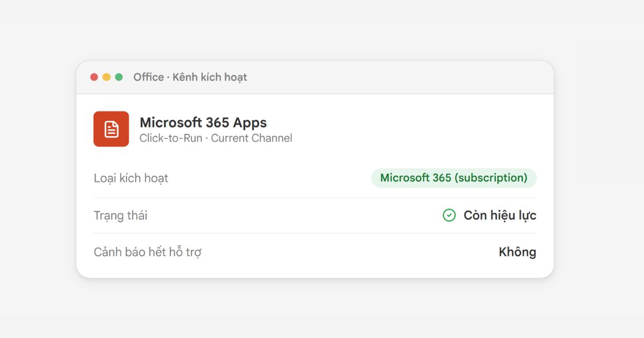Select the Microsoft 365 Apps heading
The height and width of the screenshot is (338, 644).
[203, 122]
